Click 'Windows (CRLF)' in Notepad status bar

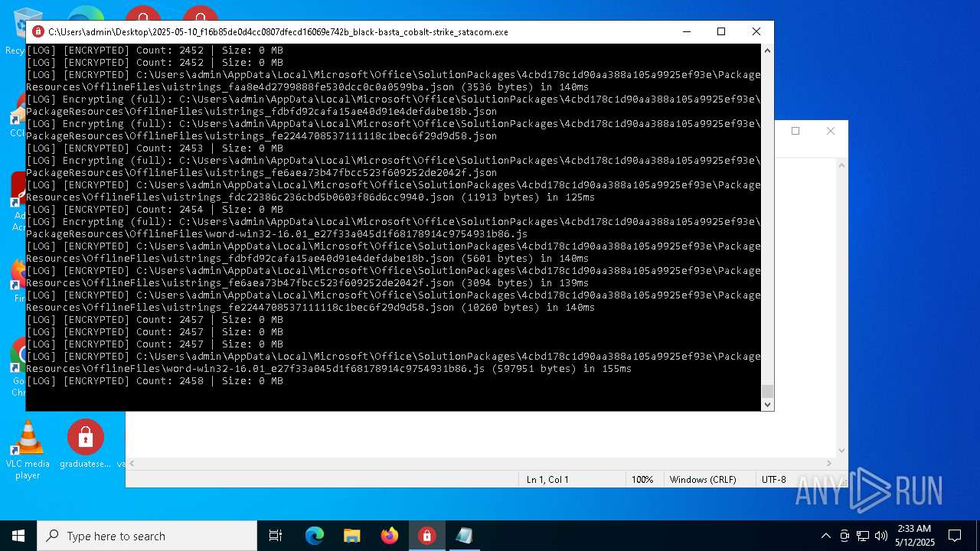[703, 480]
